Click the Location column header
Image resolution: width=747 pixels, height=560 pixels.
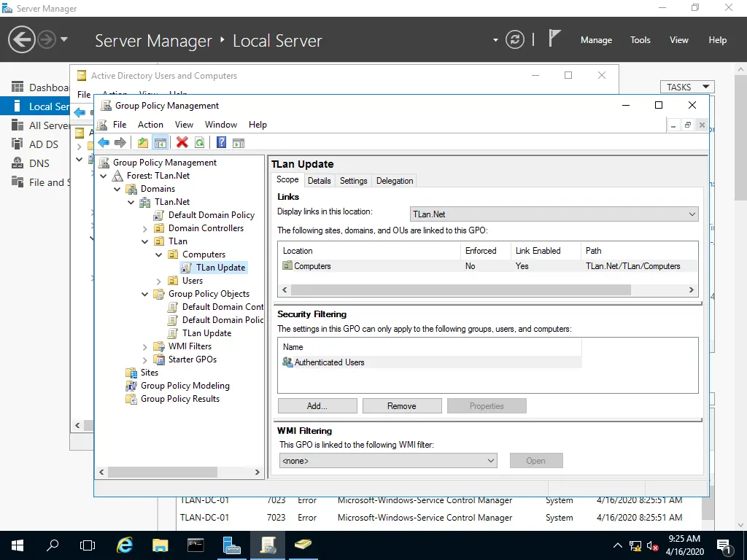(369, 251)
